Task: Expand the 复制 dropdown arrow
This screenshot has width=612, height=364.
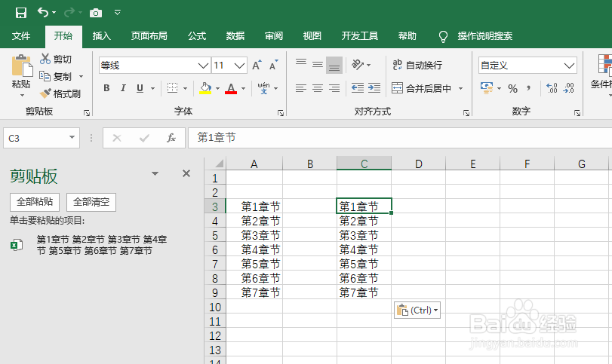Action: [81, 76]
